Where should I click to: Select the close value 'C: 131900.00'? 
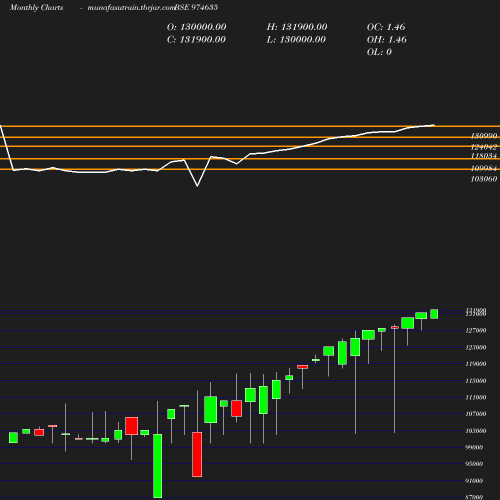(196, 40)
